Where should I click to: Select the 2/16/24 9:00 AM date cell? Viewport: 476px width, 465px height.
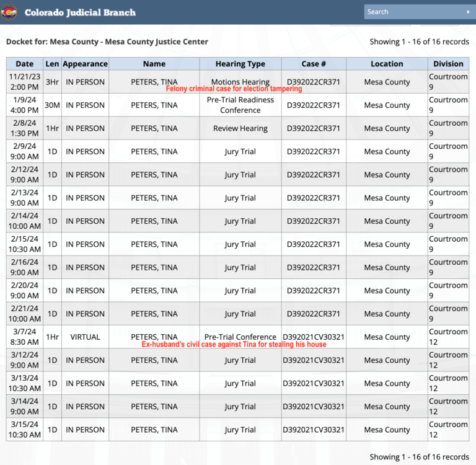[x=25, y=267]
